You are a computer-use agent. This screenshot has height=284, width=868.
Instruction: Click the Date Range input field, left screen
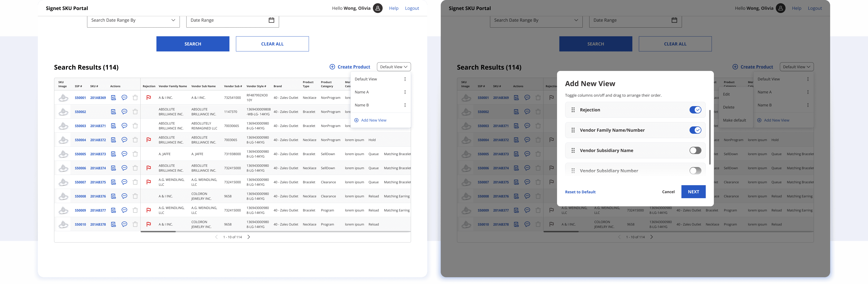[233, 21]
